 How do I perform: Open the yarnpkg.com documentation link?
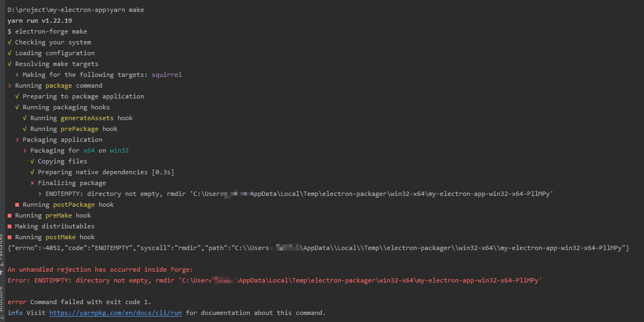tap(115, 312)
